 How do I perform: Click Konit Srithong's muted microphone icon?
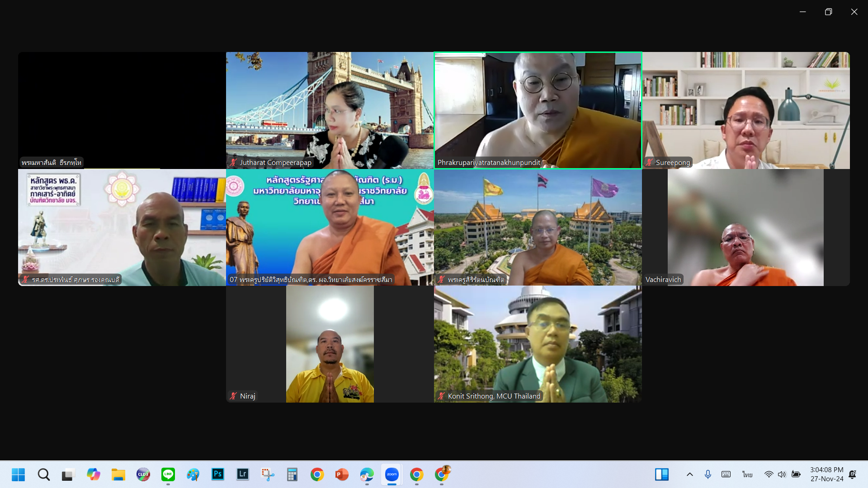click(441, 396)
